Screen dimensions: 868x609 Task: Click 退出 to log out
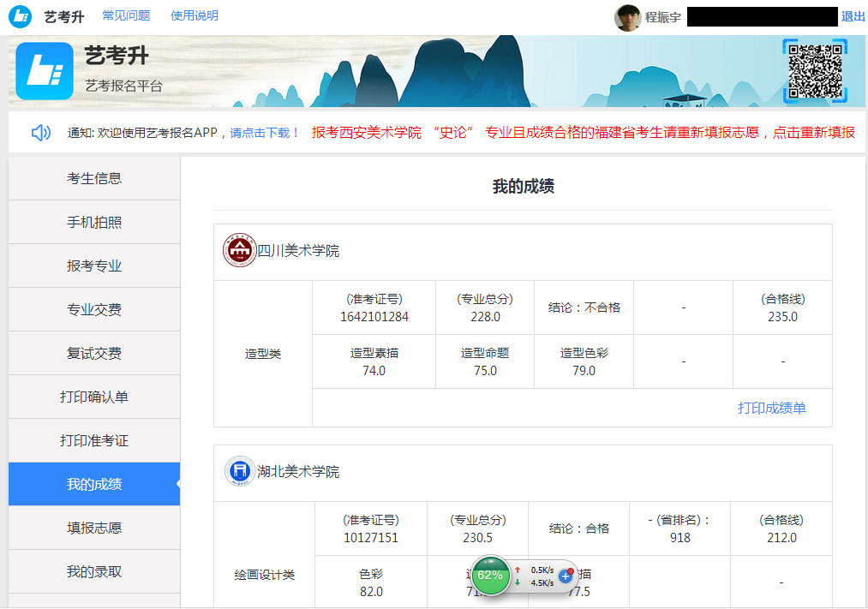tap(853, 16)
